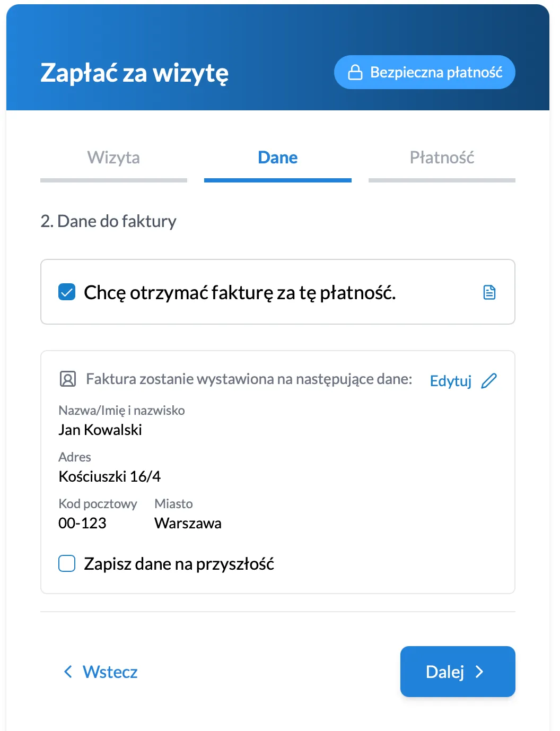The image size is (560, 731).
Task: Click the lock icon in Bezpieczna płatność badge
Action: (355, 72)
